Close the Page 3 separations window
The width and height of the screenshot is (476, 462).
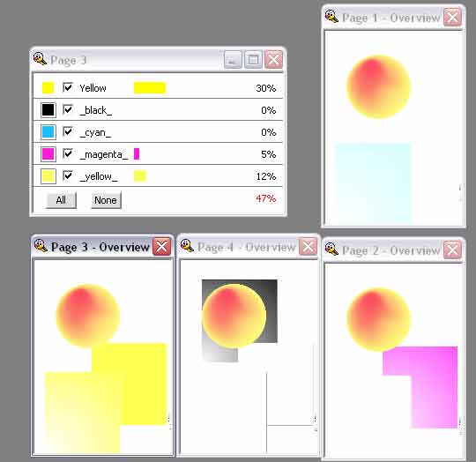[x=273, y=59]
